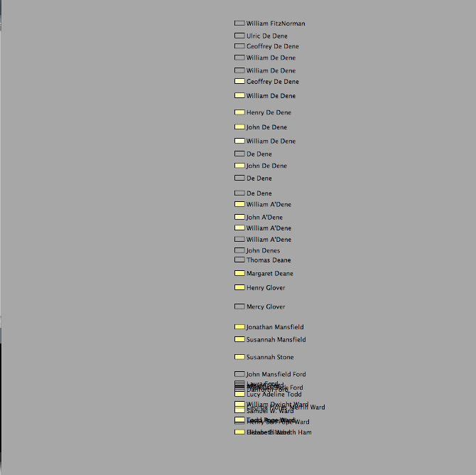476x475 pixels.
Task: Select the Susannah Stone name label
Action: [x=270, y=358]
